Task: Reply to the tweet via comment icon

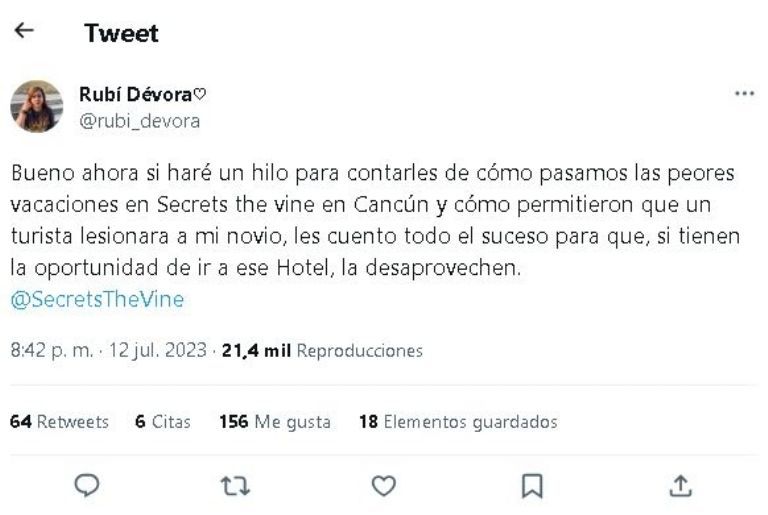Action: [x=87, y=486]
